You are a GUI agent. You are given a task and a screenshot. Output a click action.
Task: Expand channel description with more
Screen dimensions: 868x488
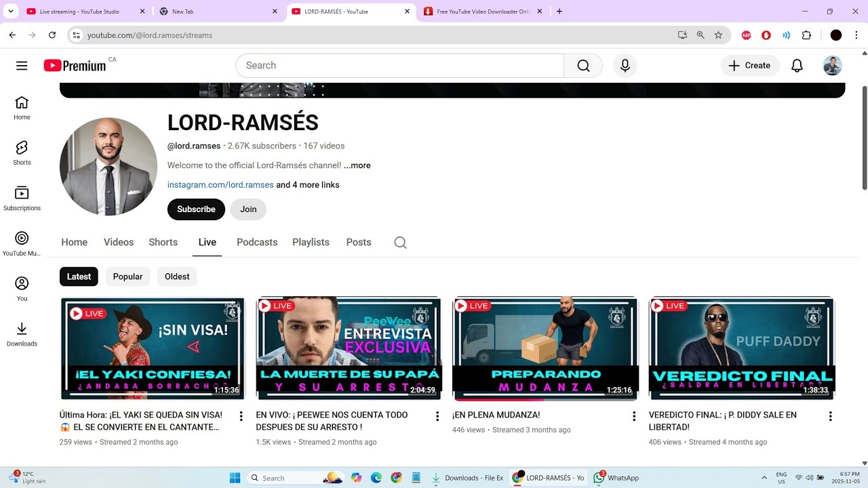click(x=357, y=165)
